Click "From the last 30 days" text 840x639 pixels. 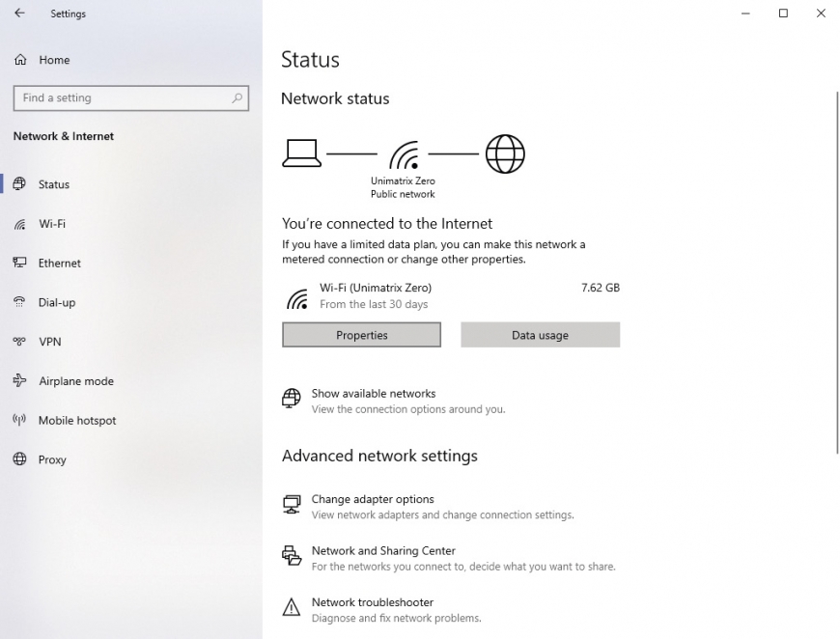(x=374, y=304)
